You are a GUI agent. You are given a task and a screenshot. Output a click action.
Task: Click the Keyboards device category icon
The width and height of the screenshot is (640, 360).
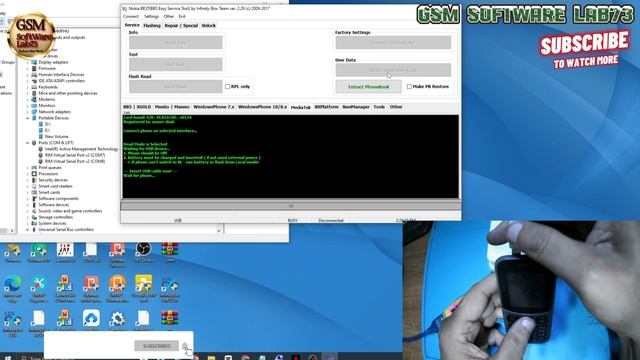point(34,87)
